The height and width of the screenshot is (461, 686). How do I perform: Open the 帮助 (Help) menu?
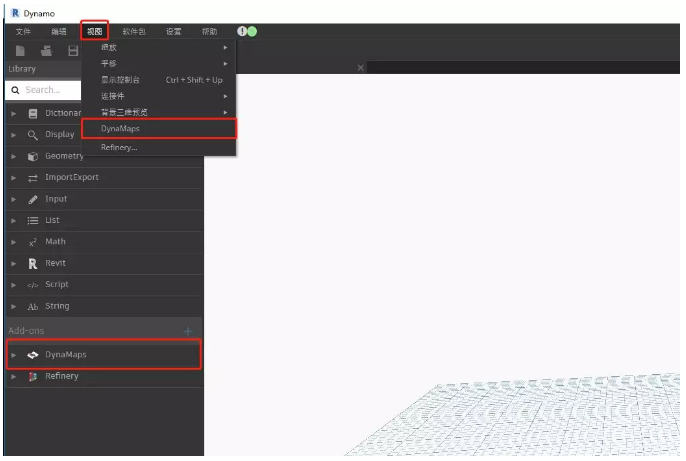[209, 31]
